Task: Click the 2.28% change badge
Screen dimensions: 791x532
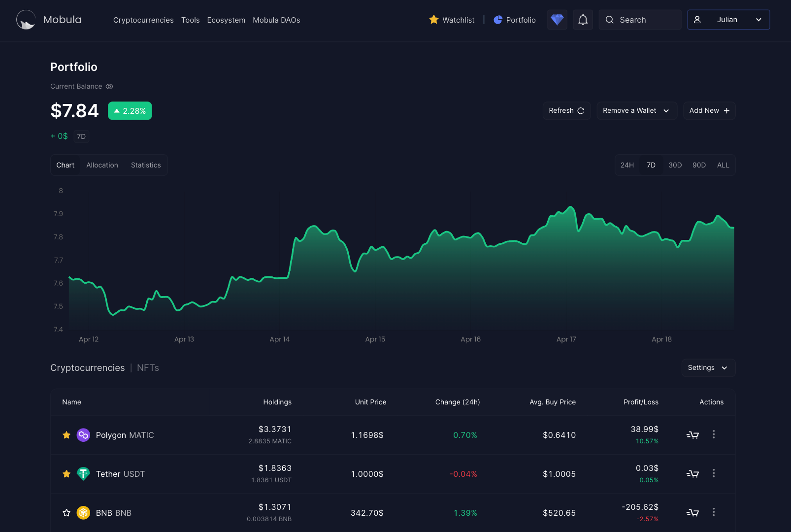Action: pos(130,111)
